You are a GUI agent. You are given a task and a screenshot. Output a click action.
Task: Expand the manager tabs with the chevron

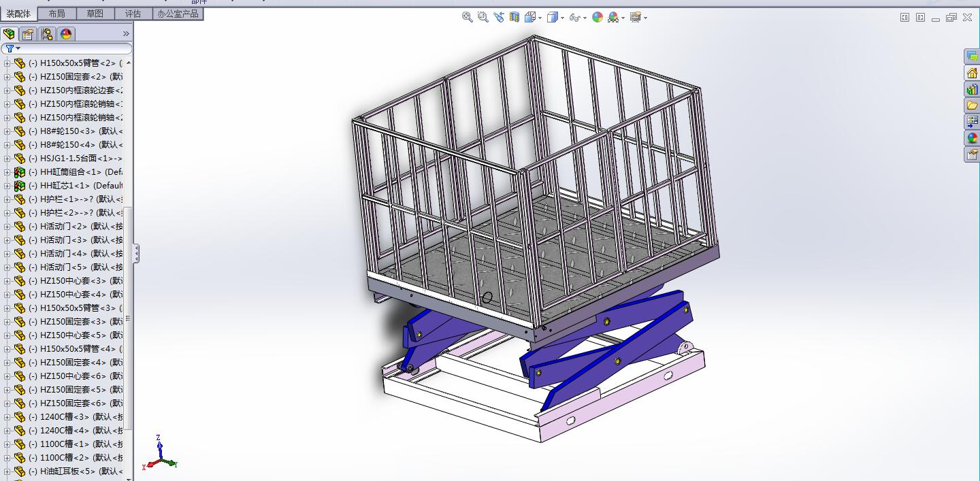pyautogui.click(x=126, y=34)
